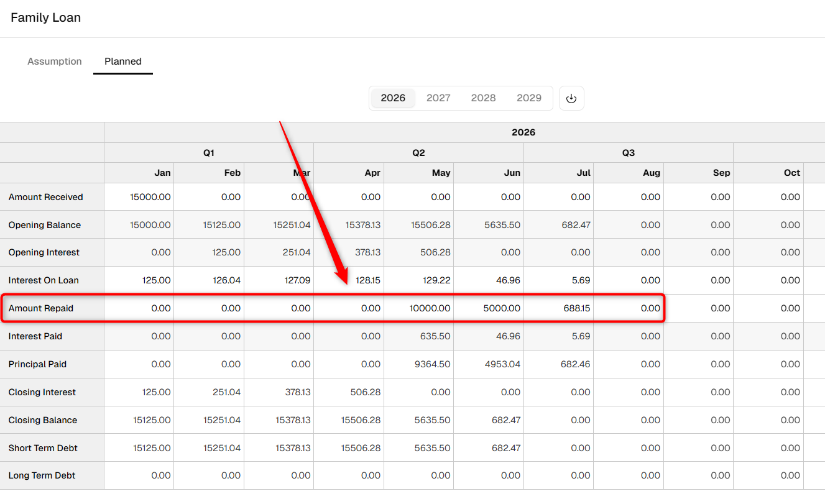Click Principal Paid May value 9364.50
This screenshot has width=825, height=504.
click(433, 364)
